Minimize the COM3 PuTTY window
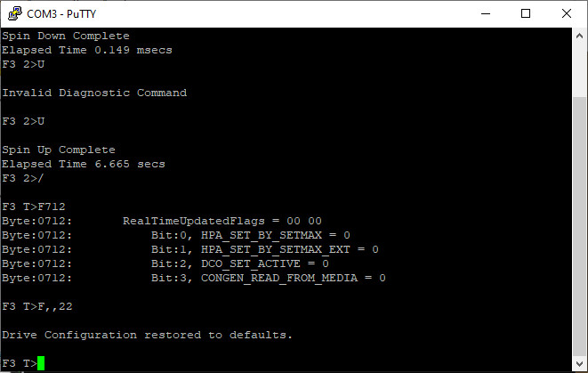 (x=486, y=14)
